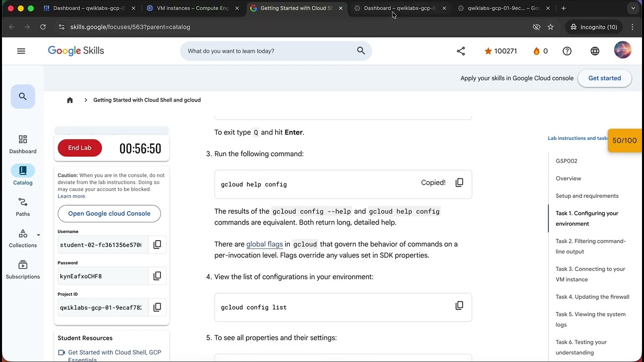Jump to Overview in outline
Screen dimensions: 644x362
568,178
